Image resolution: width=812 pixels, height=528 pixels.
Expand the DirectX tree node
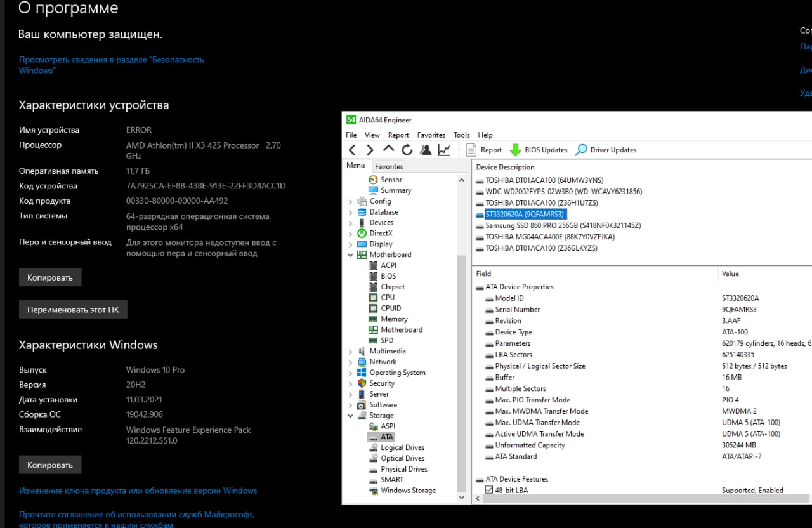[350, 234]
